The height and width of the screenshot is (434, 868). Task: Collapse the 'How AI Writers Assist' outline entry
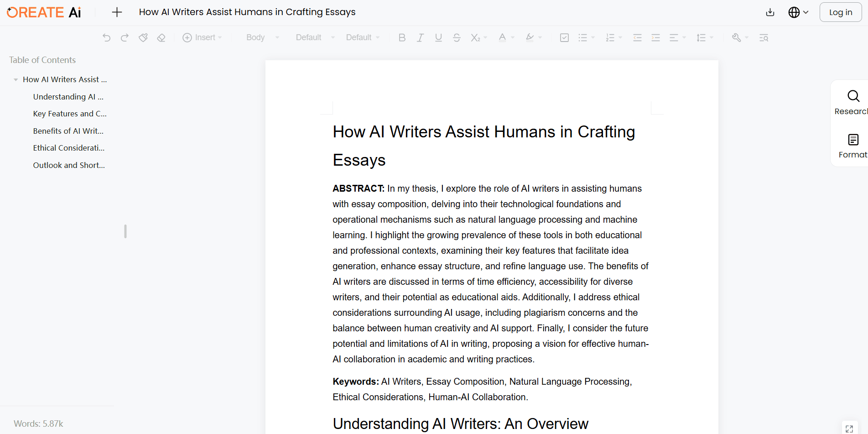pyautogui.click(x=16, y=79)
